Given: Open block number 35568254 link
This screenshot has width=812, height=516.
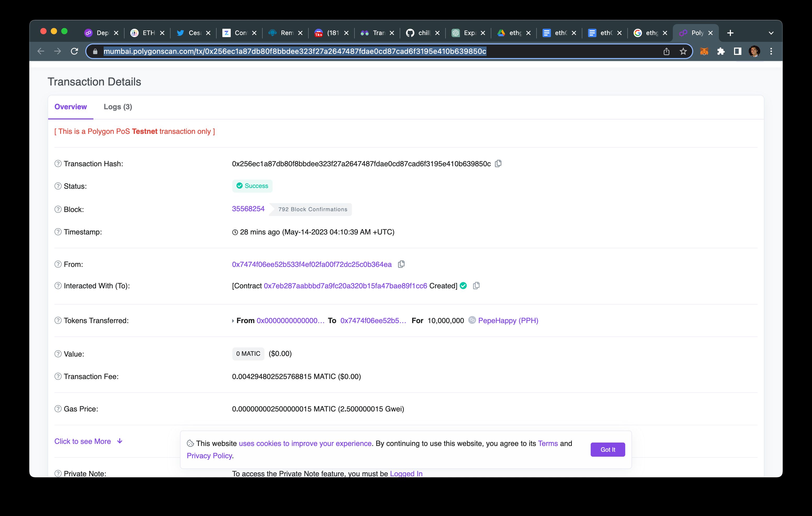Looking at the screenshot, I should click(x=248, y=209).
